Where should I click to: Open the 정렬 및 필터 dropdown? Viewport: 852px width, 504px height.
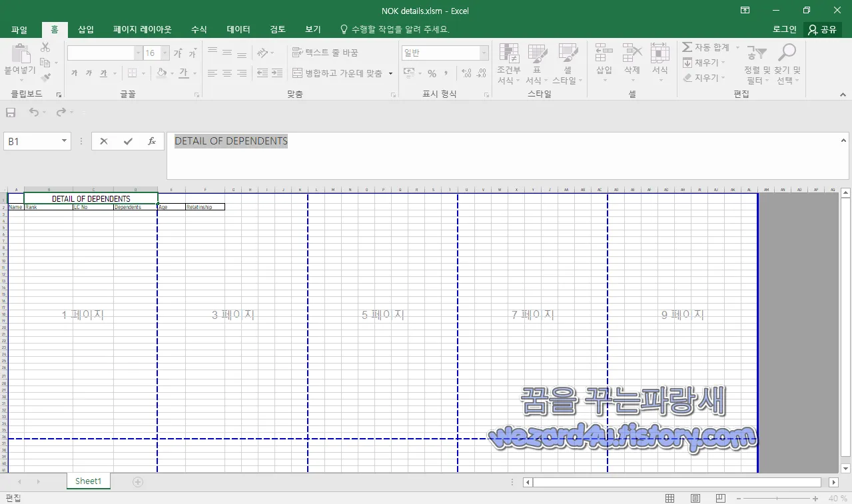757,65
